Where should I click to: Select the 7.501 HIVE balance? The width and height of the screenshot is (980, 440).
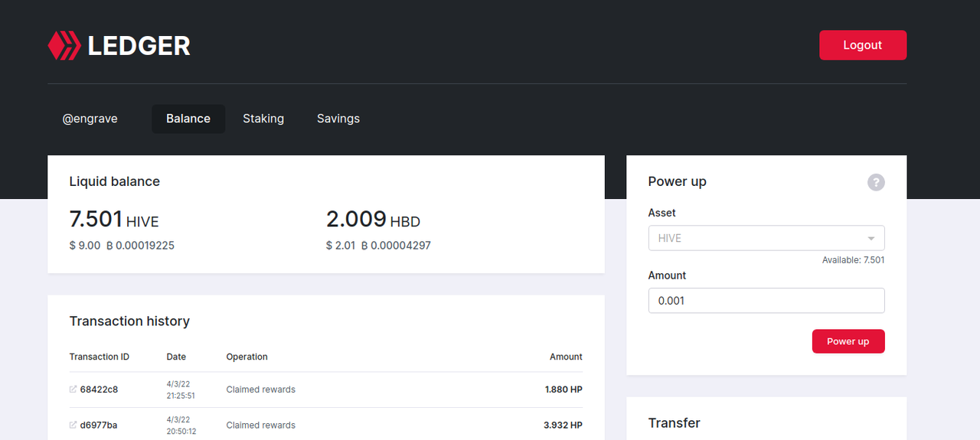tap(114, 220)
